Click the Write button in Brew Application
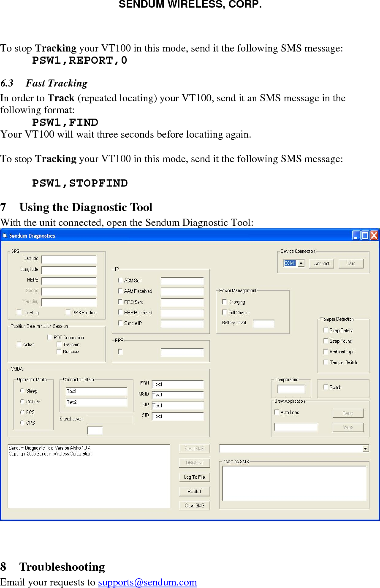Screen dimensions: 380x588 click(347, 427)
